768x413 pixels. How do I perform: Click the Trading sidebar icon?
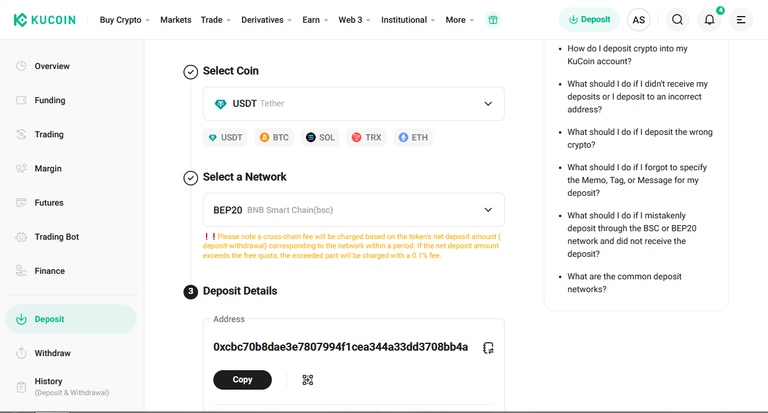point(21,134)
